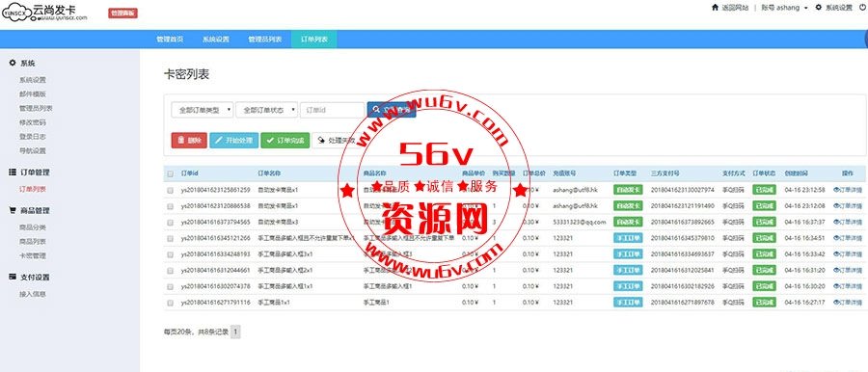The width and height of the screenshot is (868, 372).
Task: Click the card icon beside 支付设置 heading
Action: [x=13, y=277]
